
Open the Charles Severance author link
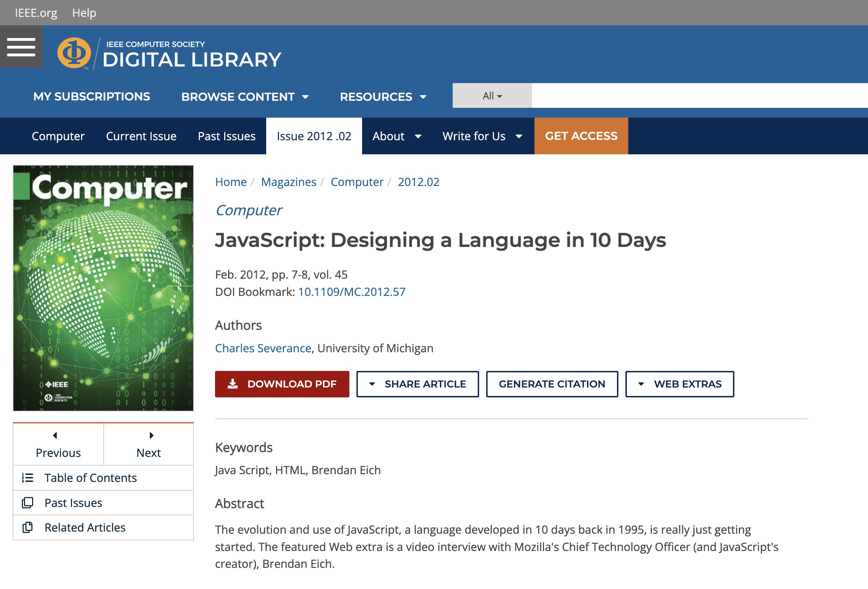point(263,348)
